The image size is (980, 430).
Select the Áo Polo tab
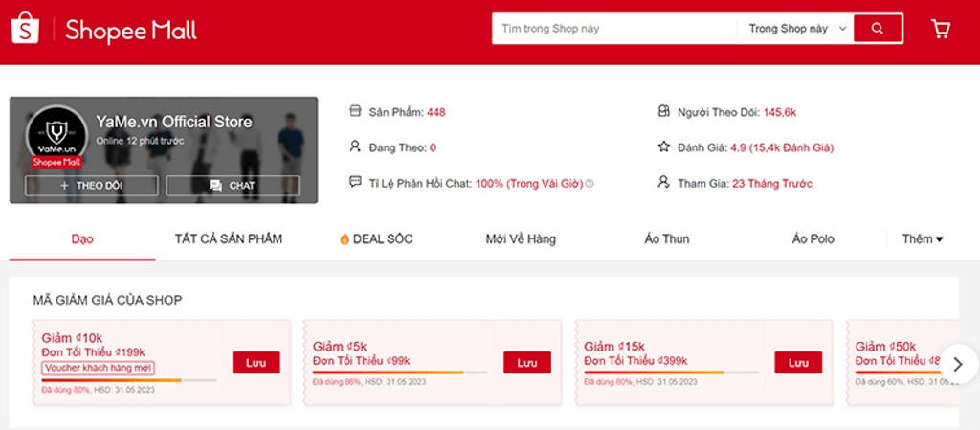tap(813, 238)
